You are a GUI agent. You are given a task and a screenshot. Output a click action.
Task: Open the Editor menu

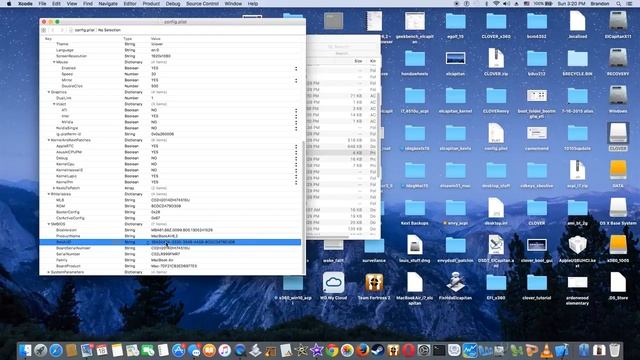point(130,4)
